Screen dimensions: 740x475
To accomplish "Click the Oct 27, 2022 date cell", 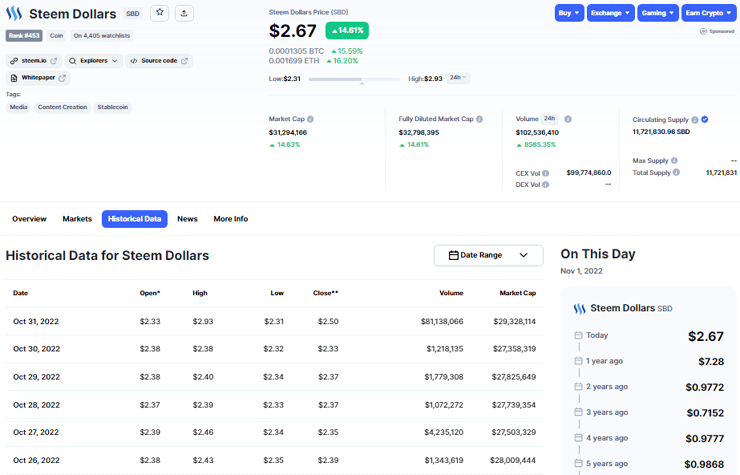I will click(36, 432).
